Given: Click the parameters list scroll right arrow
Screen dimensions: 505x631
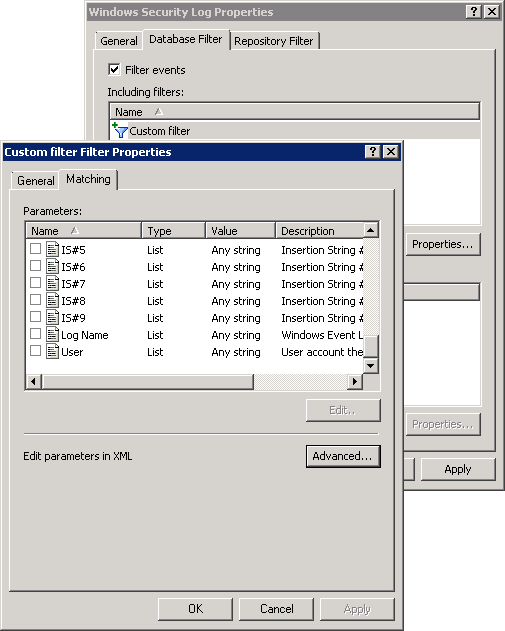Looking at the screenshot, I should pyautogui.click(x=355, y=381).
